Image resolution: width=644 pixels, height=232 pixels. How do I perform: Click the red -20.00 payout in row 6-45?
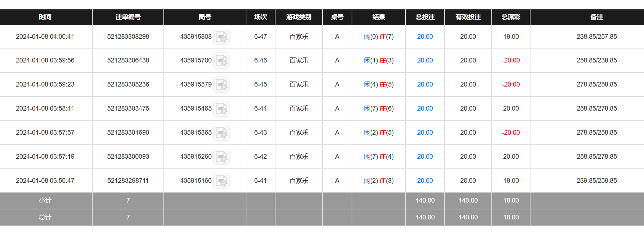coord(511,84)
